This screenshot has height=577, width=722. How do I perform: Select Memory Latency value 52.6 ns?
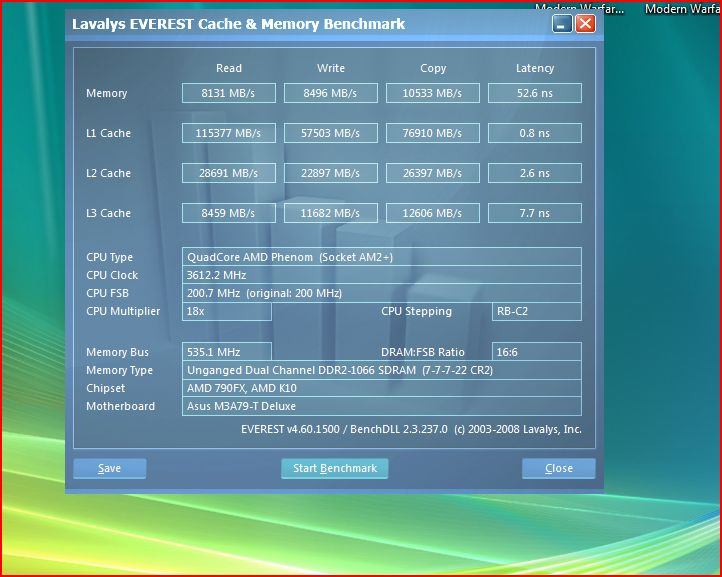coord(535,93)
